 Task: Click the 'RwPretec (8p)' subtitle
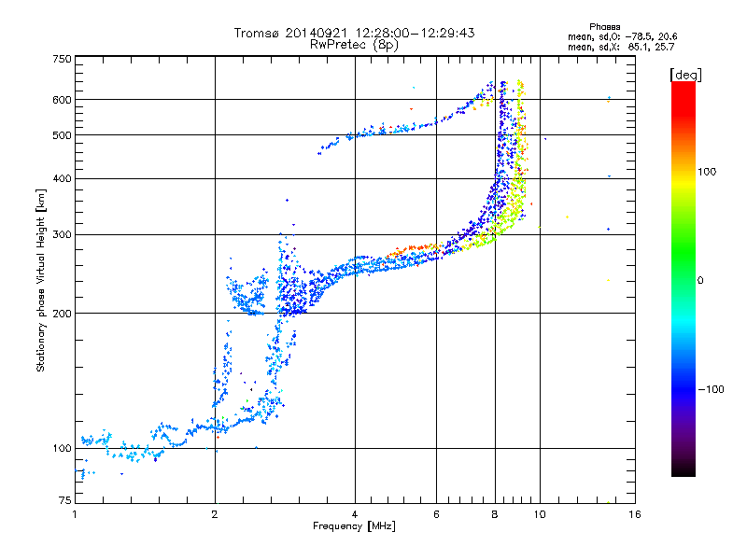354,45
